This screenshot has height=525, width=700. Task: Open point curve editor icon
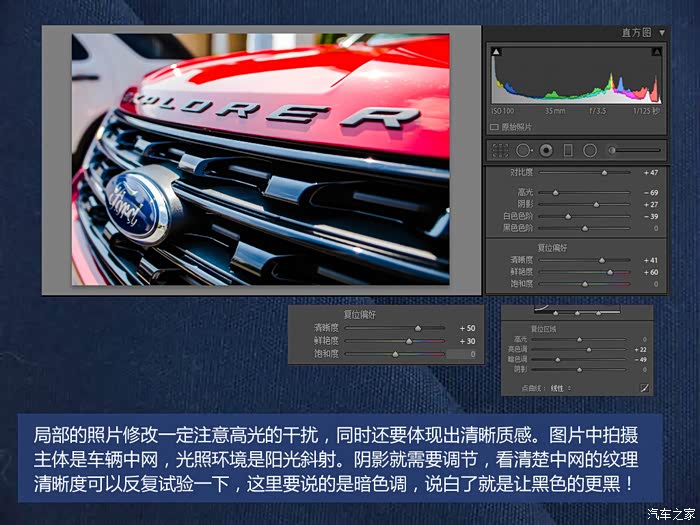pyautogui.click(x=644, y=388)
